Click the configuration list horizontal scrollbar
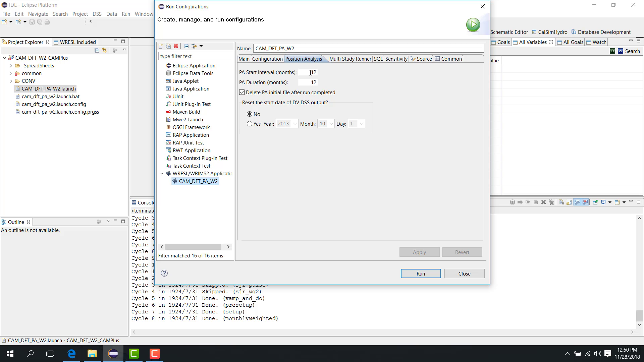This screenshot has height=362, width=644. (193, 247)
